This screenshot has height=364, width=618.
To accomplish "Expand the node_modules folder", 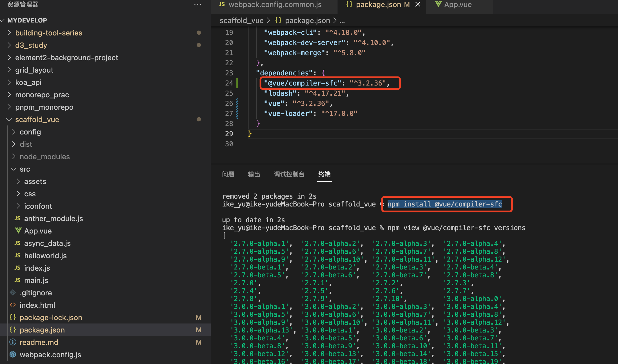I will click(14, 156).
